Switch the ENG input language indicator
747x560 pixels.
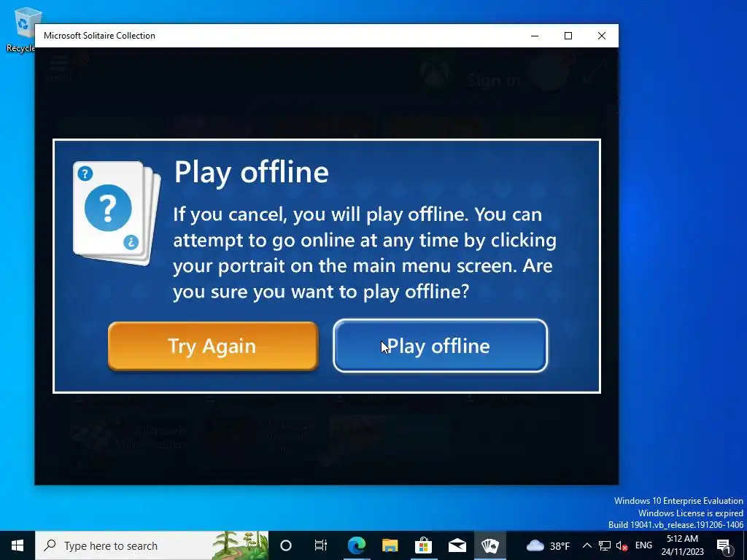643,545
